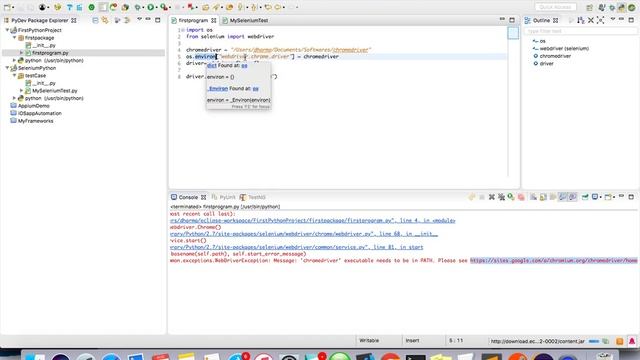The width and height of the screenshot is (640, 360).
Task: Toggle Show Console on standard error change
Action: (x=573, y=197)
